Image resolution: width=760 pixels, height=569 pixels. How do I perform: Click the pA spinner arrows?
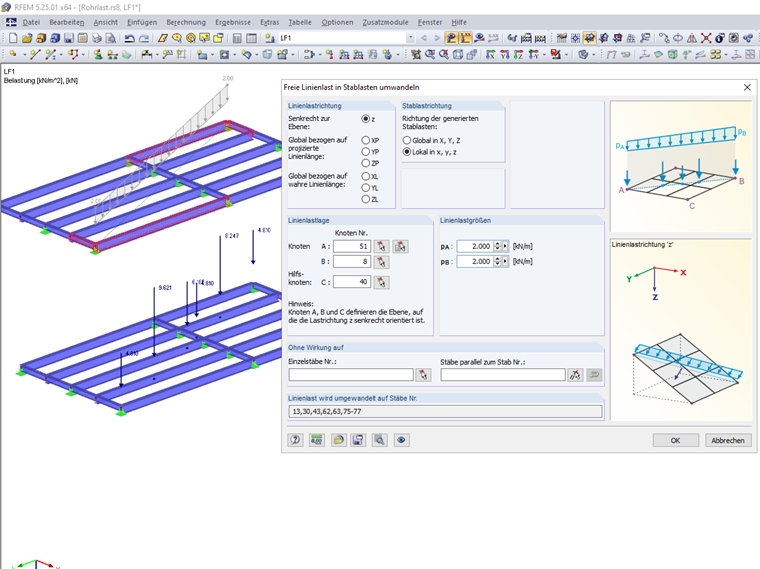[497, 246]
